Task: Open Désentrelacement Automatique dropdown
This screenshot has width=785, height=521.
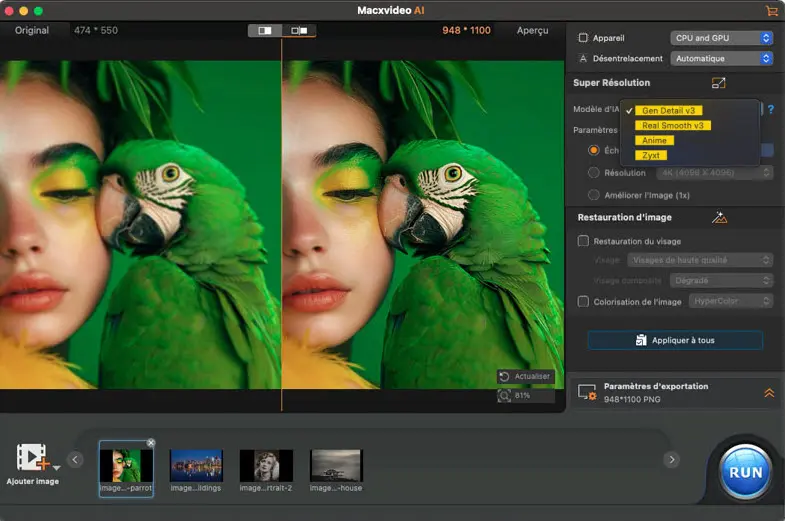Action: 722,59
